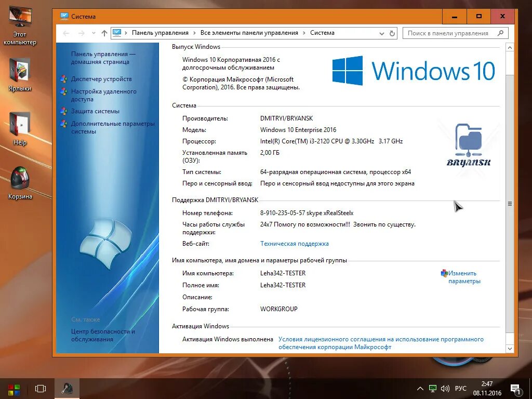
Task: Expand chevron after Панель управления breadcrumb
Action: 194,33
